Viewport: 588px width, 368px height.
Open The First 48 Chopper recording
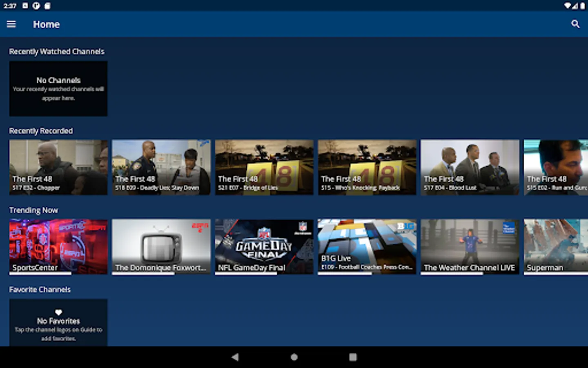[58, 167]
